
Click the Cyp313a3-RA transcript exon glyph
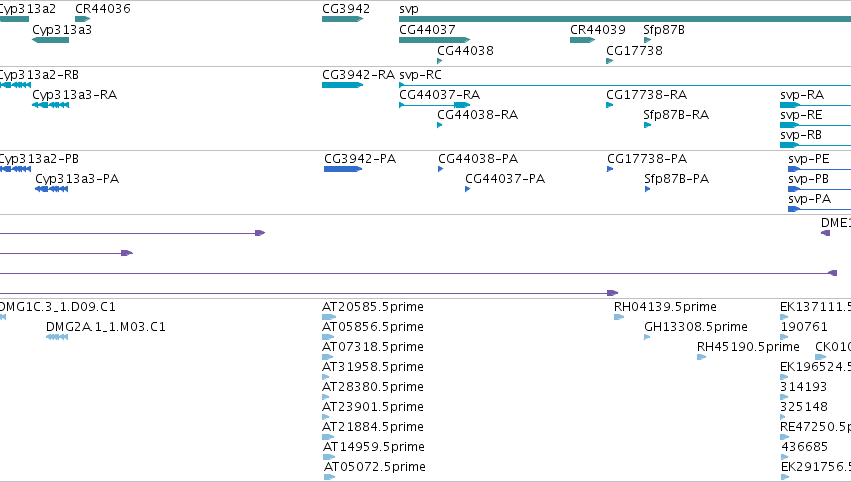[x=50, y=105]
